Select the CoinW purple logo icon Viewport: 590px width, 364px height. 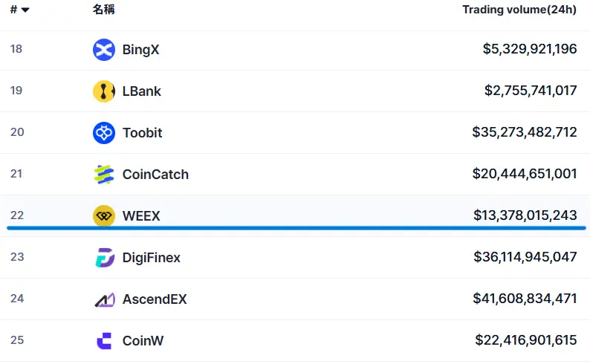point(104,341)
